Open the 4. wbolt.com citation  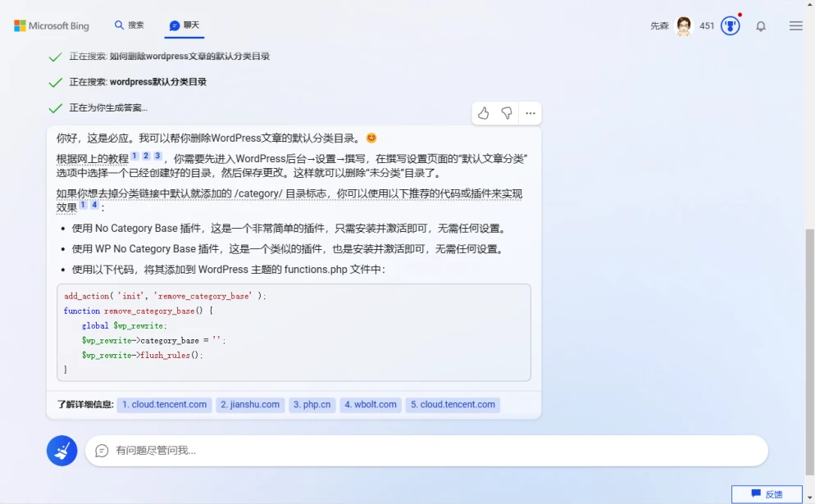(x=370, y=404)
